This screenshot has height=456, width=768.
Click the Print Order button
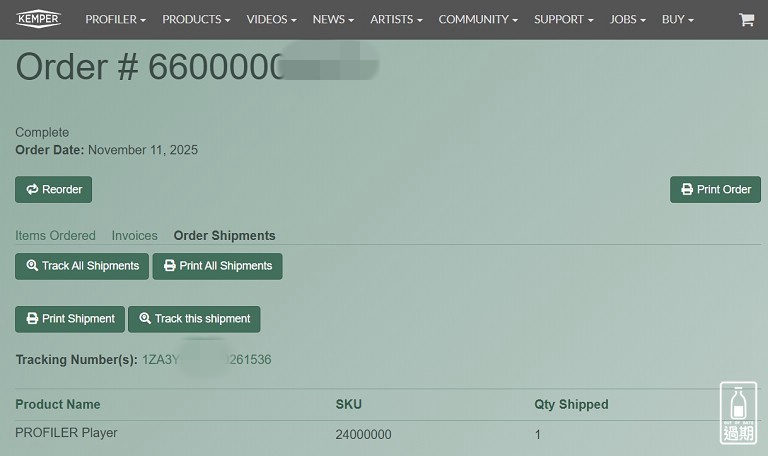pos(715,190)
